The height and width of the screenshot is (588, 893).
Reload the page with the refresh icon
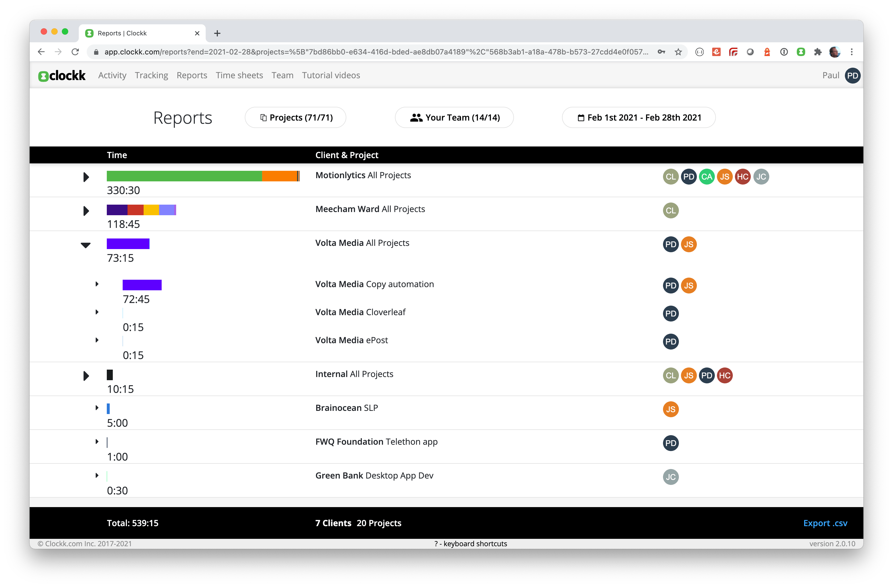75,52
